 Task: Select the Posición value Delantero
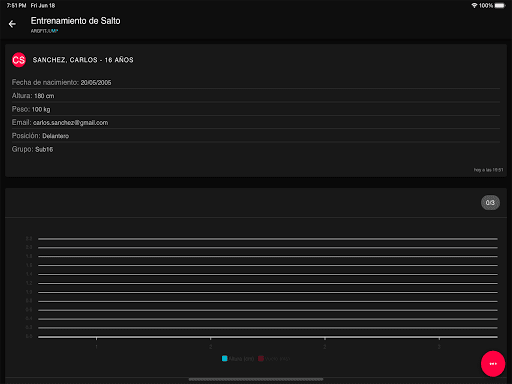pos(56,136)
